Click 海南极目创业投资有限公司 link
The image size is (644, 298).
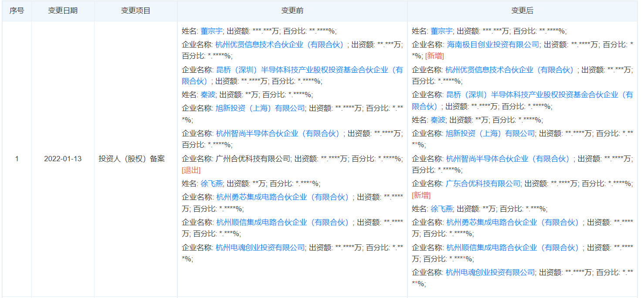(493, 44)
